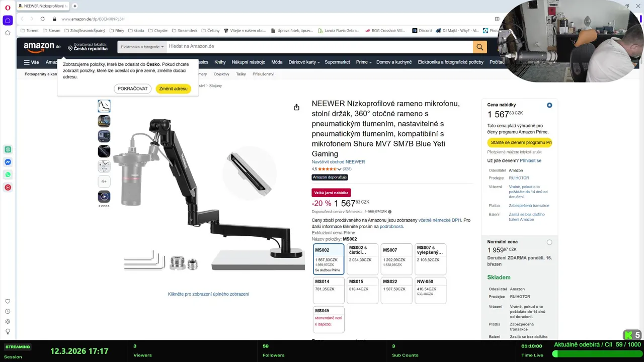Open the Knihy navigation item

220,62
